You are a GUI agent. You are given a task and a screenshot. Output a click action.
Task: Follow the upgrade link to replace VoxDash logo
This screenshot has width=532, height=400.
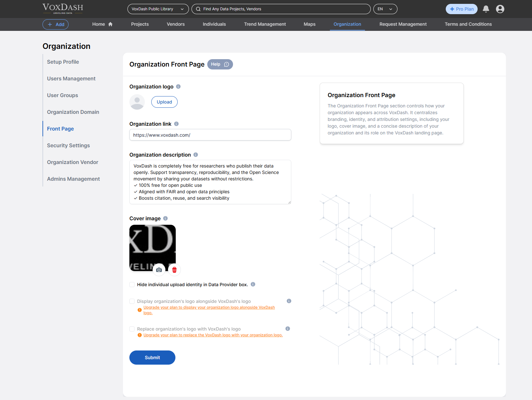tap(213, 335)
